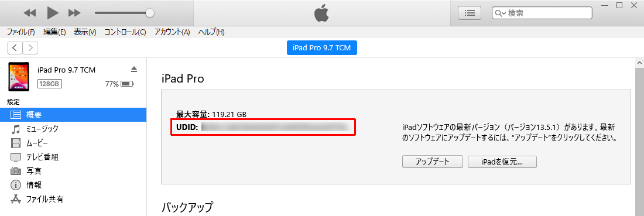This screenshot has height=216, width=644.
Task: Click the rewind playback button
Action: [x=30, y=13]
